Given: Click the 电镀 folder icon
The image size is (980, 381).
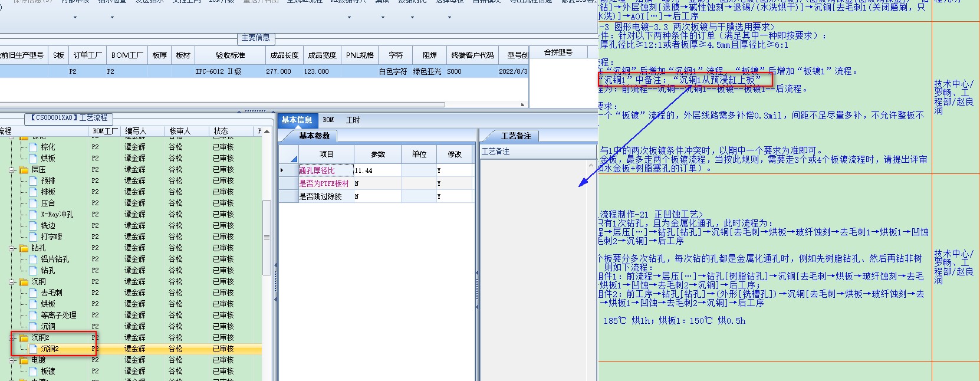Looking at the screenshot, I should tap(24, 360).
